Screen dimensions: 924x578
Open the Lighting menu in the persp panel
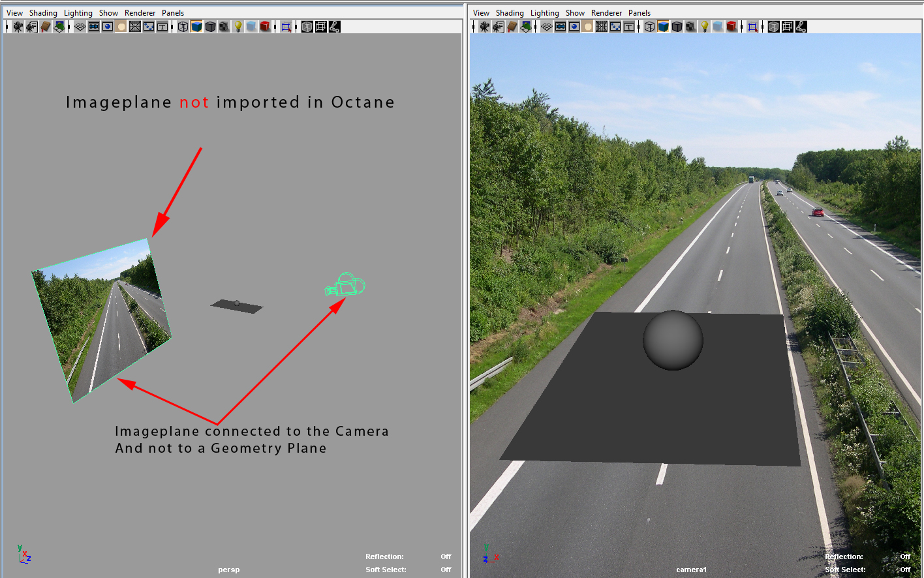pyautogui.click(x=78, y=13)
